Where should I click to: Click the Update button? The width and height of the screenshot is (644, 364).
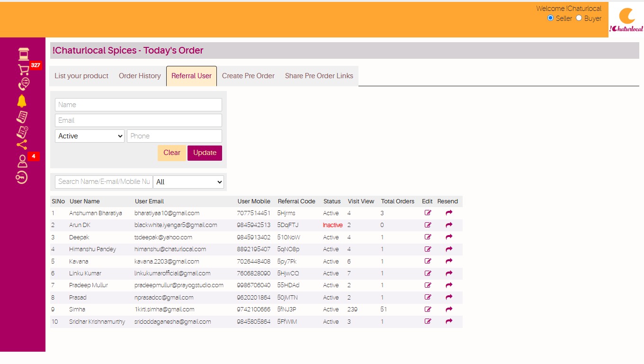coord(205,153)
